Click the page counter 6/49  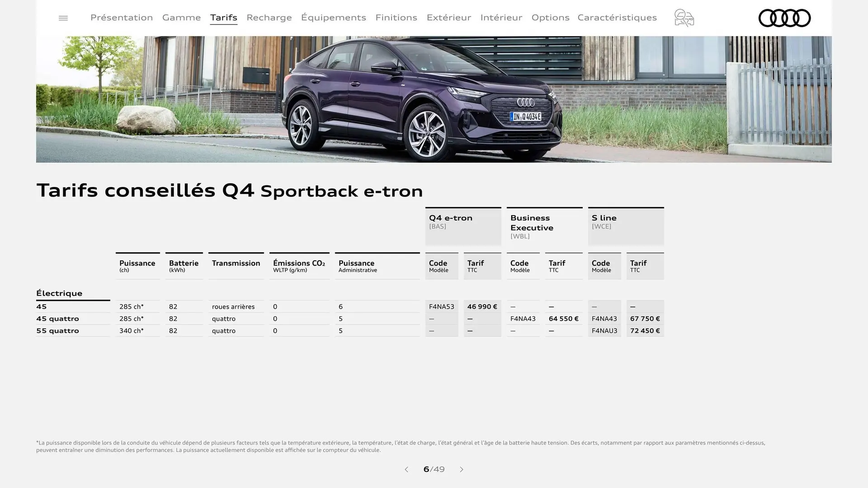coord(434,469)
